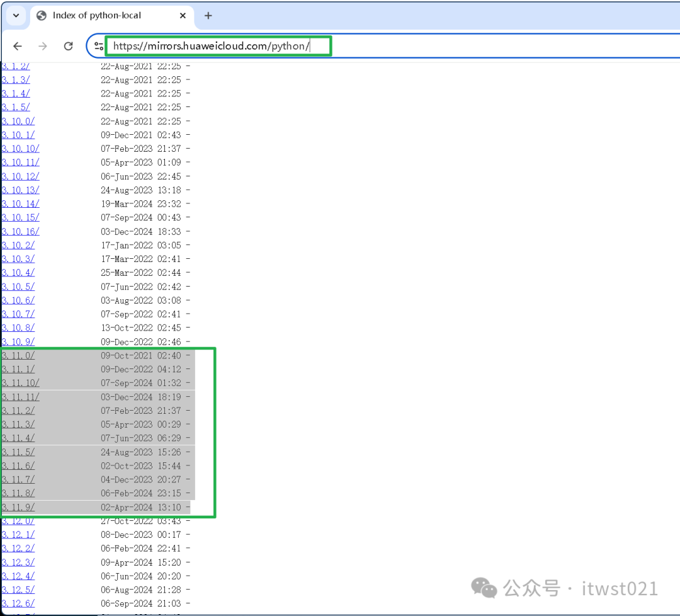Open the 3.11.10/ directory link

coord(21,383)
